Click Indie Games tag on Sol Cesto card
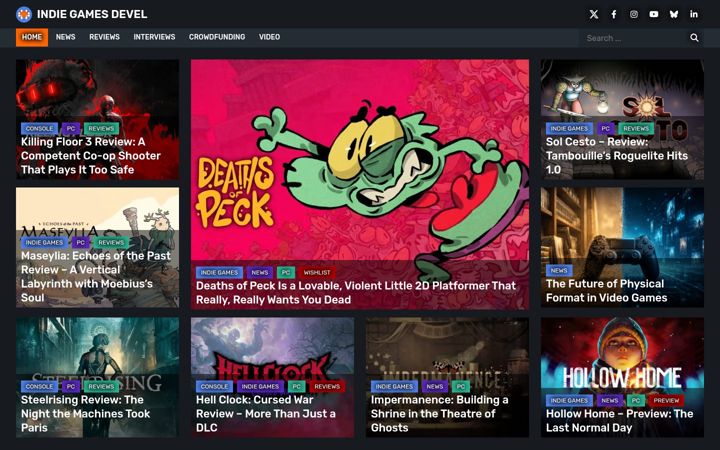This screenshot has width=720, height=450. click(569, 129)
